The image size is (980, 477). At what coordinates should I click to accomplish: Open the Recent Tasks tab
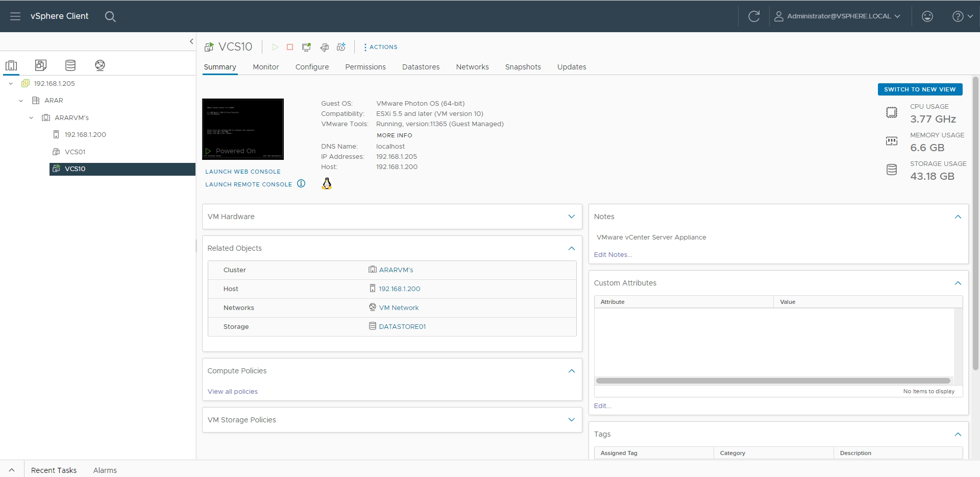coord(54,470)
